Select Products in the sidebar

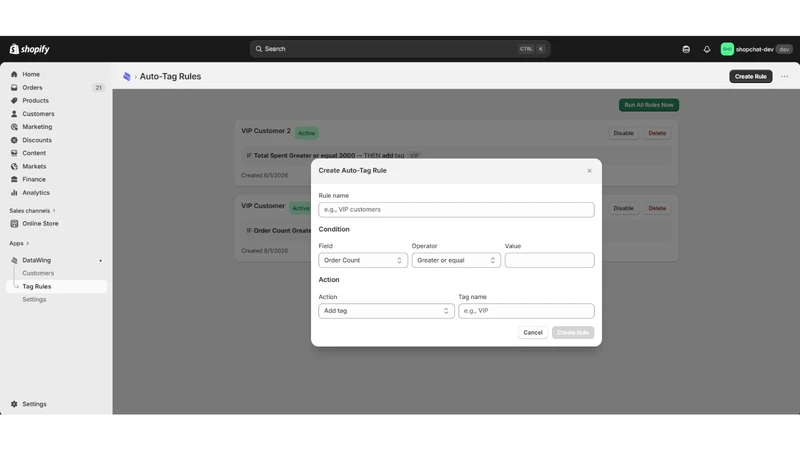click(35, 101)
